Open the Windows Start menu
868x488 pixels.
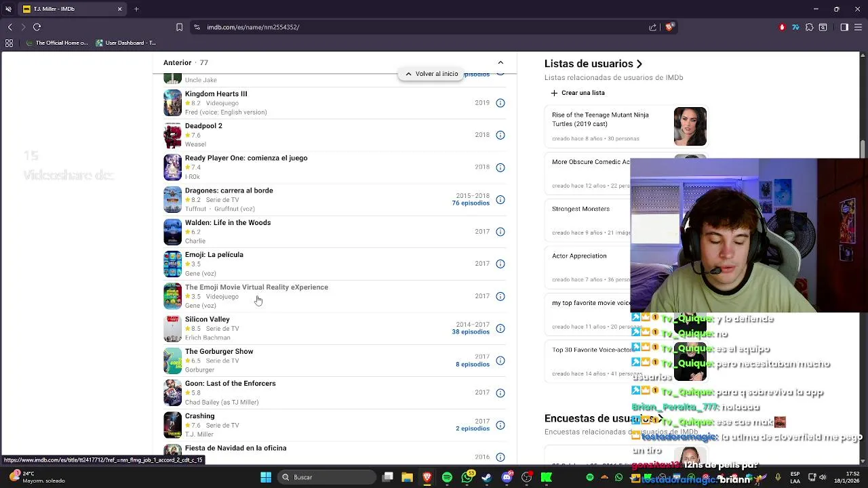tap(266, 477)
